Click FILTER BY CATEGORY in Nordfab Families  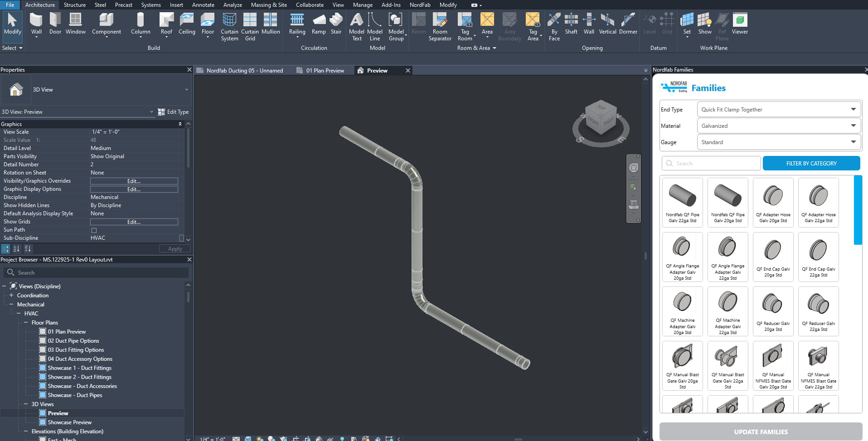pos(811,163)
